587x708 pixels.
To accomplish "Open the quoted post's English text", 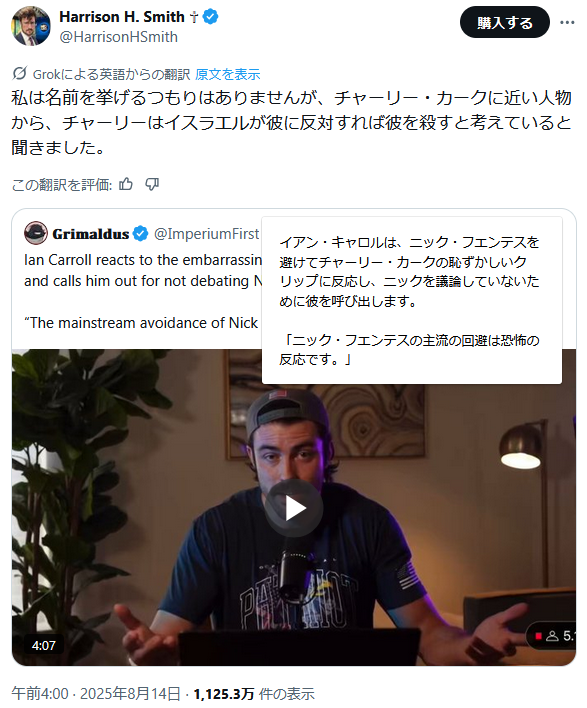I will click(x=143, y=291).
